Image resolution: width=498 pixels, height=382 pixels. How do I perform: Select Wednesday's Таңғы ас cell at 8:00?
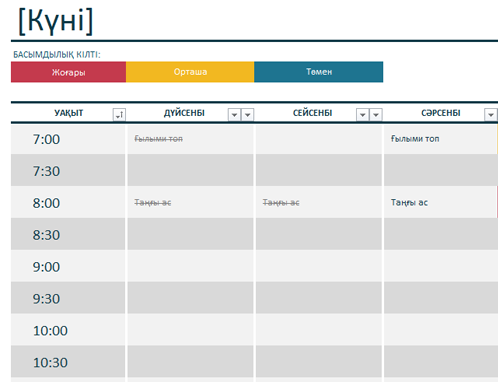pyautogui.click(x=441, y=202)
